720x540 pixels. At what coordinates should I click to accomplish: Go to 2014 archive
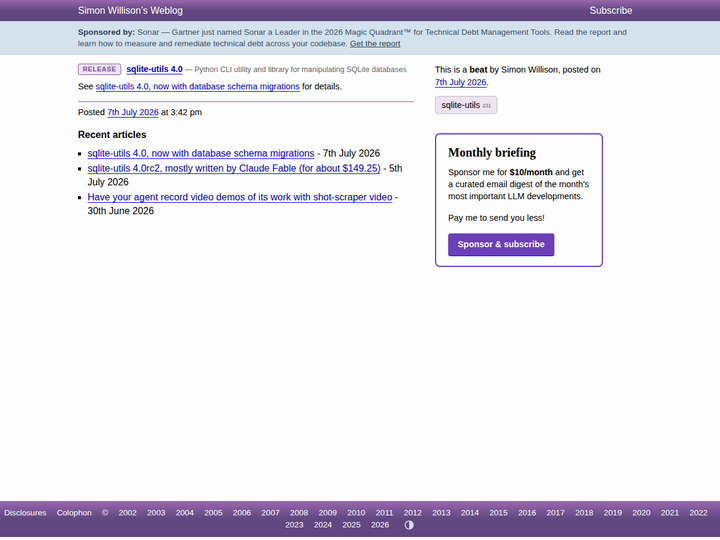(x=470, y=513)
